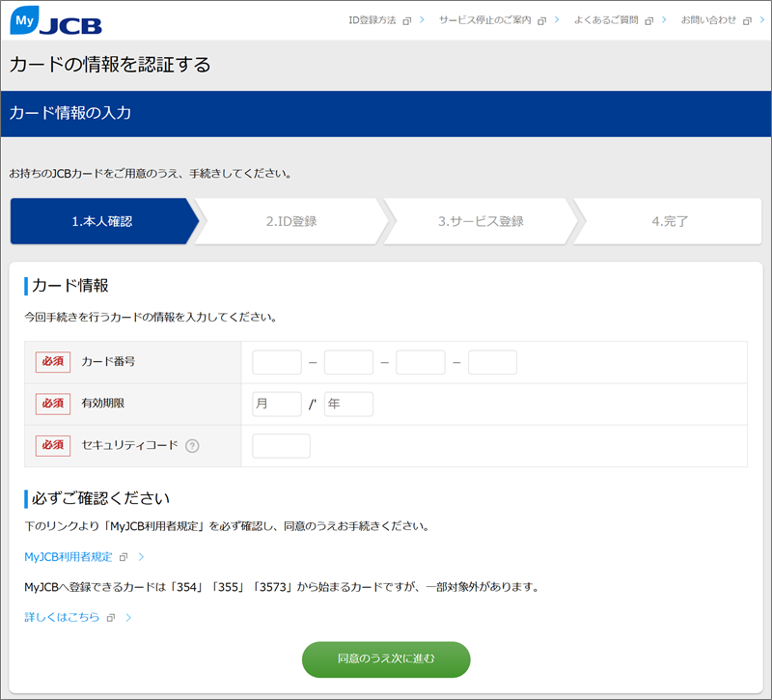Open the MyJCB利用者規定 link

coord(69,557)
